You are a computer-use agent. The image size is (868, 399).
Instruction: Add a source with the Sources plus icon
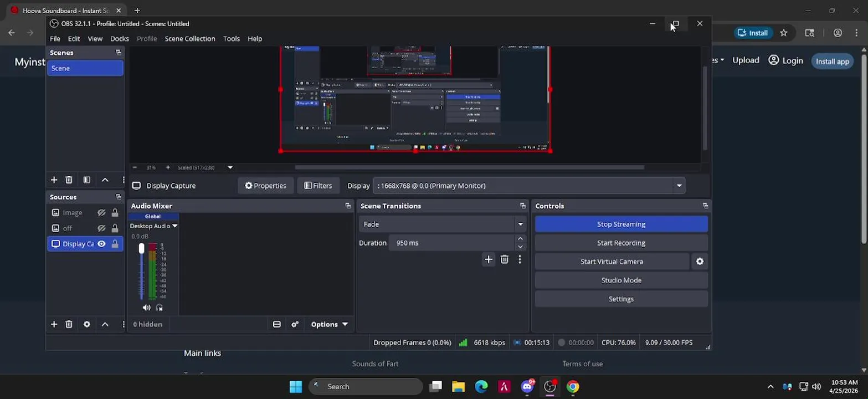[54, 324]
